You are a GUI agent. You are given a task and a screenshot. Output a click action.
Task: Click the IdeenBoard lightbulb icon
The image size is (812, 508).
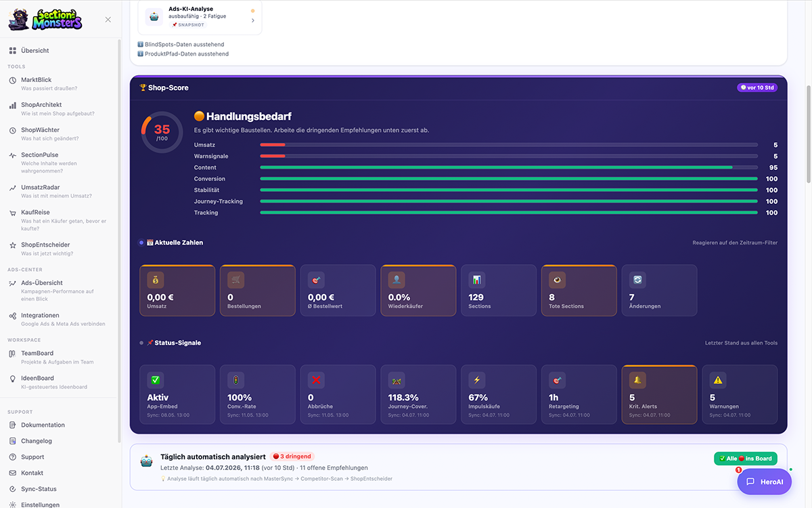click(13, 379)
